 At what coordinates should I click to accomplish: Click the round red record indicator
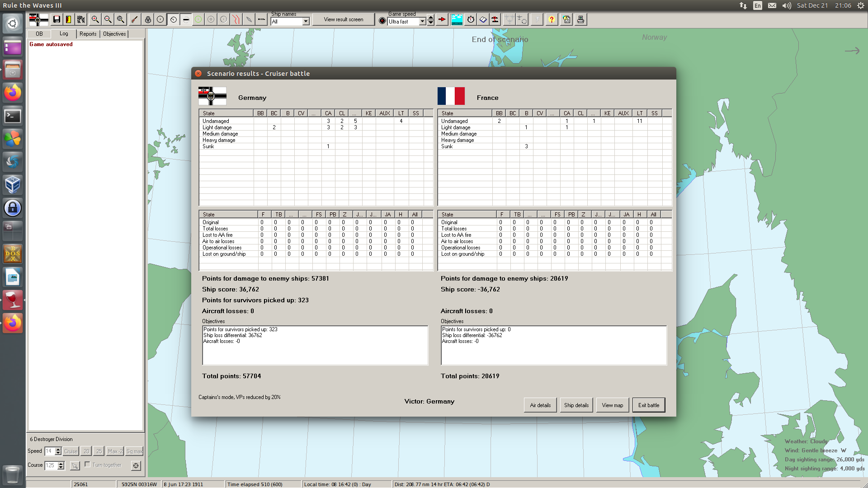pyautogui.click(x=382, y=21)
